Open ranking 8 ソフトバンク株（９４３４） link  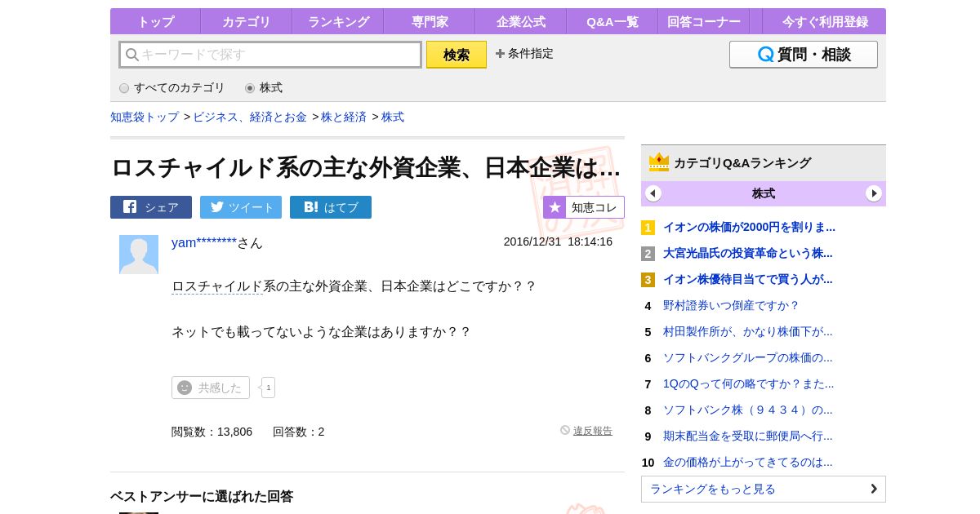pyautogui.click(x=748, y=410)
